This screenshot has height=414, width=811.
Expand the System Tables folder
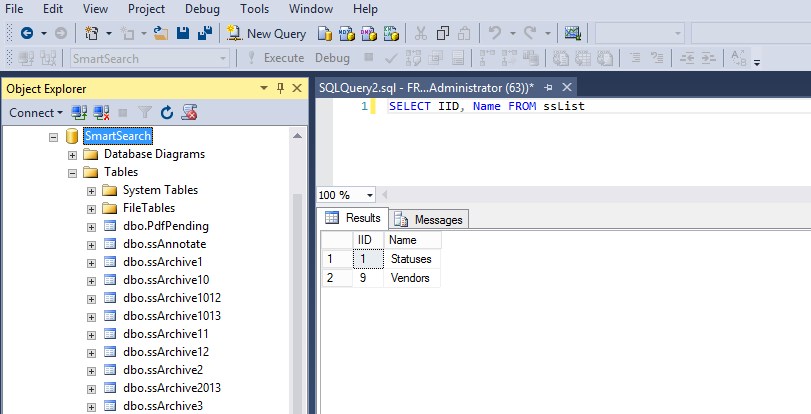(x=92, y=191)
